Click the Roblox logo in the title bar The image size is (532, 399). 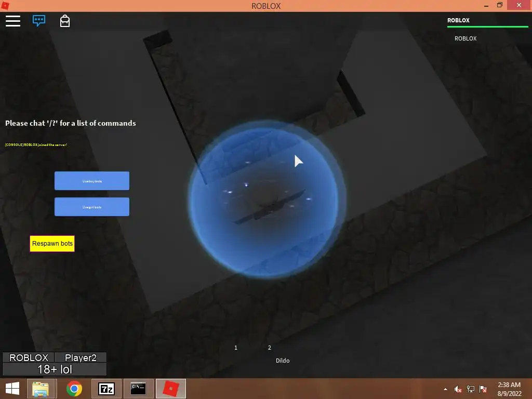[5, 6]
